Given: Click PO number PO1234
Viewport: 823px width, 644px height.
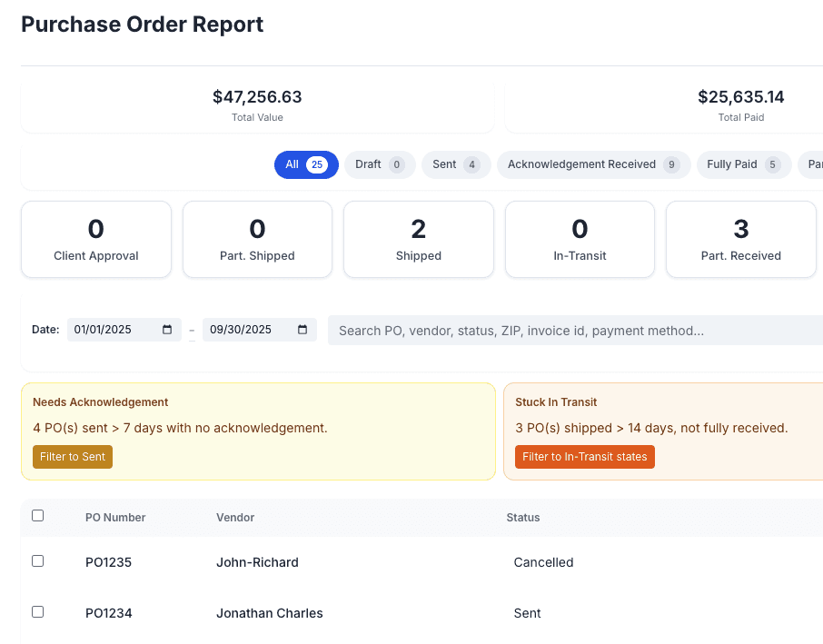Looking at the screenshot, I should click(109, 613).
